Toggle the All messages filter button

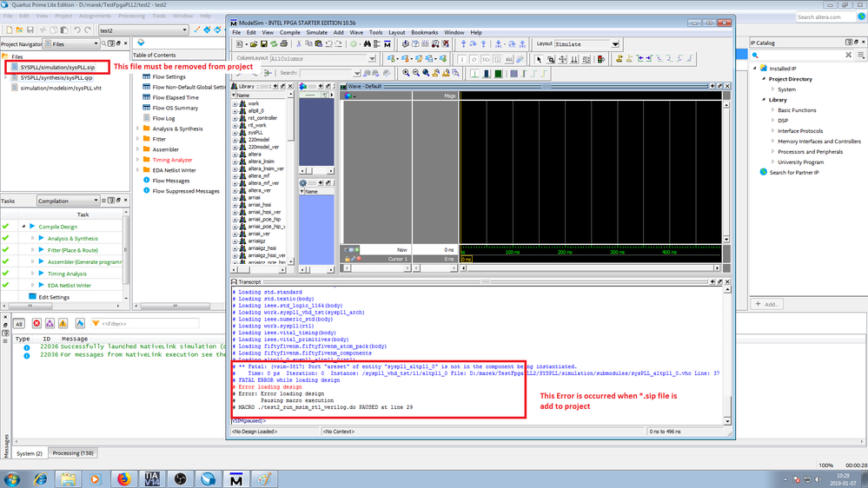coord(18,324)
